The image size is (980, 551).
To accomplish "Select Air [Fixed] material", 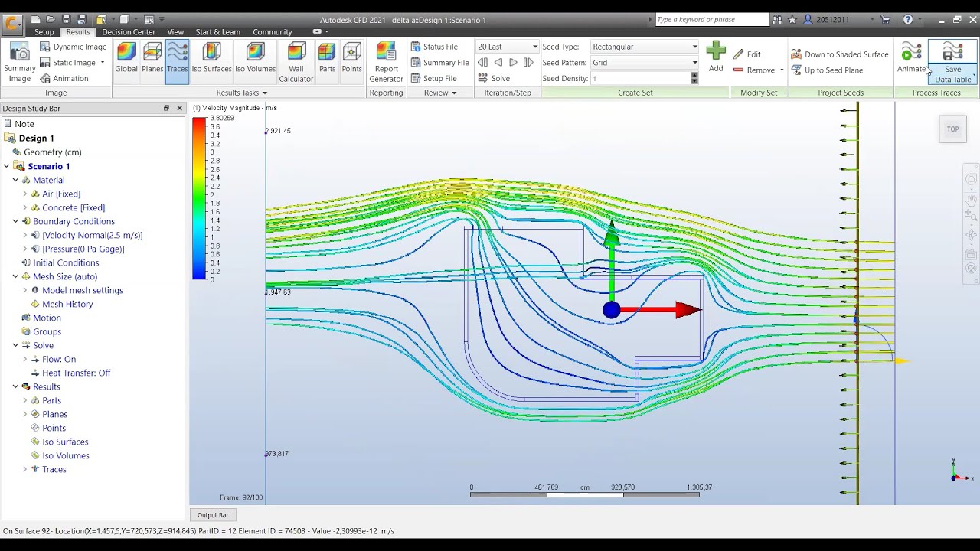I will (x=61, y=194).
